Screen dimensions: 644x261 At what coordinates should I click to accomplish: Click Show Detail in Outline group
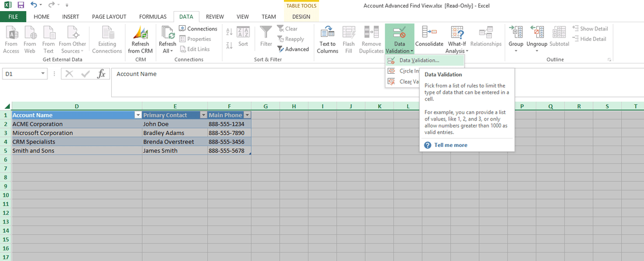coord(590,29)
